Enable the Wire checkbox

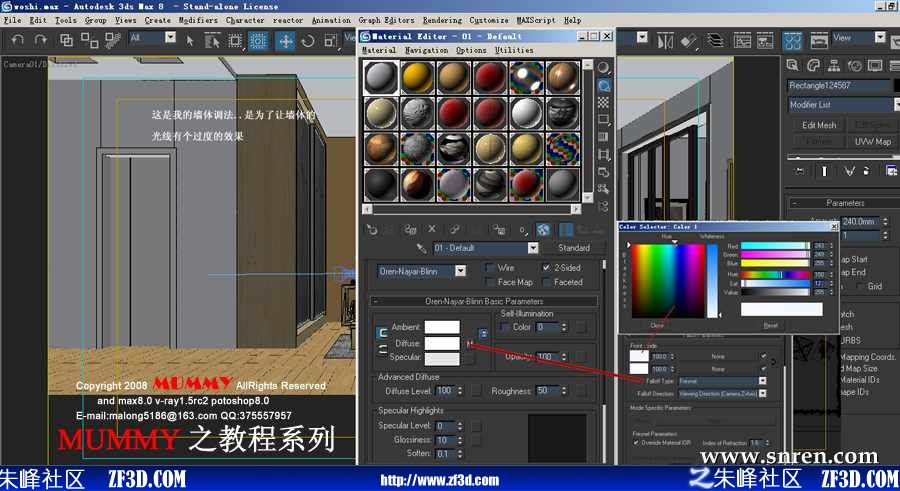coord(490,268)
